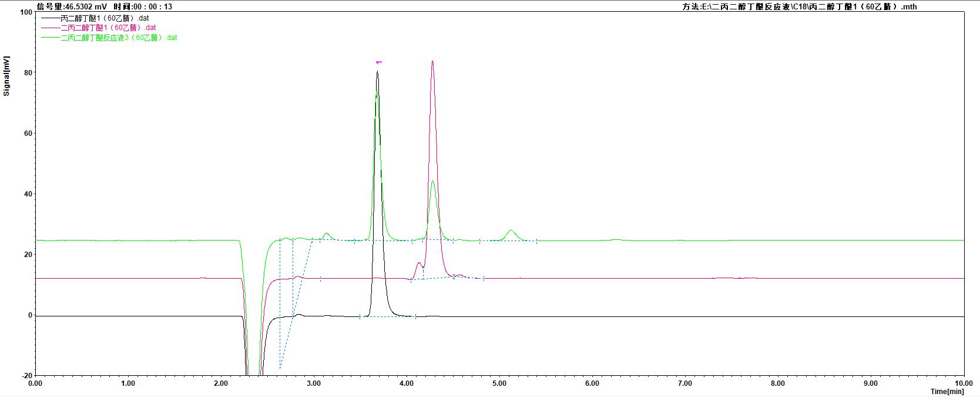Click the magenta shoulder peak near 4.15 min

click(x=419, y=263)
